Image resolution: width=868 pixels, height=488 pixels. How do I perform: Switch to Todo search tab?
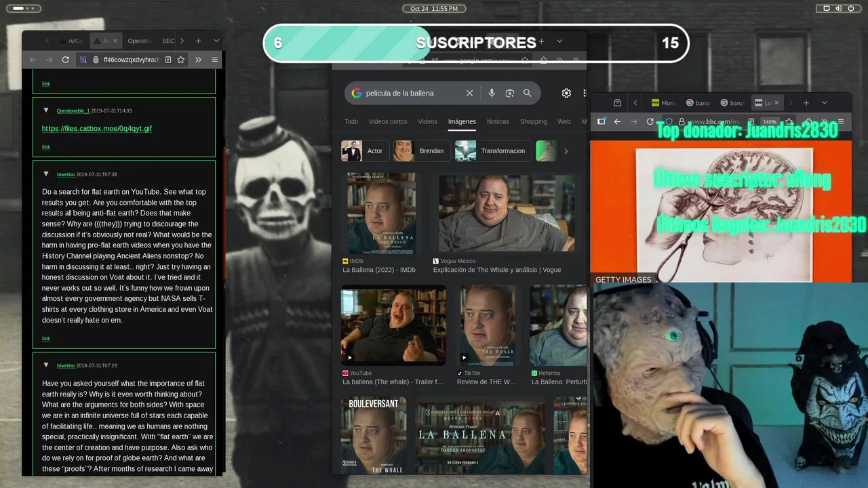coord(351,121)
